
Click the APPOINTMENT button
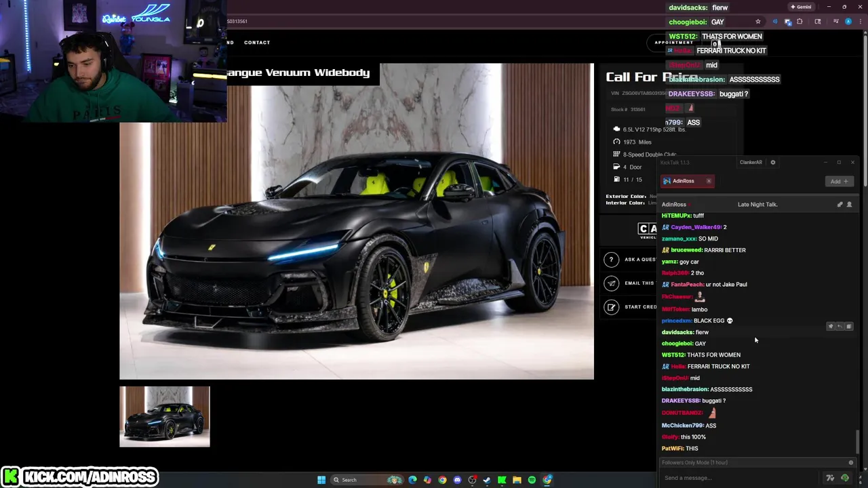tap(673, 43)
